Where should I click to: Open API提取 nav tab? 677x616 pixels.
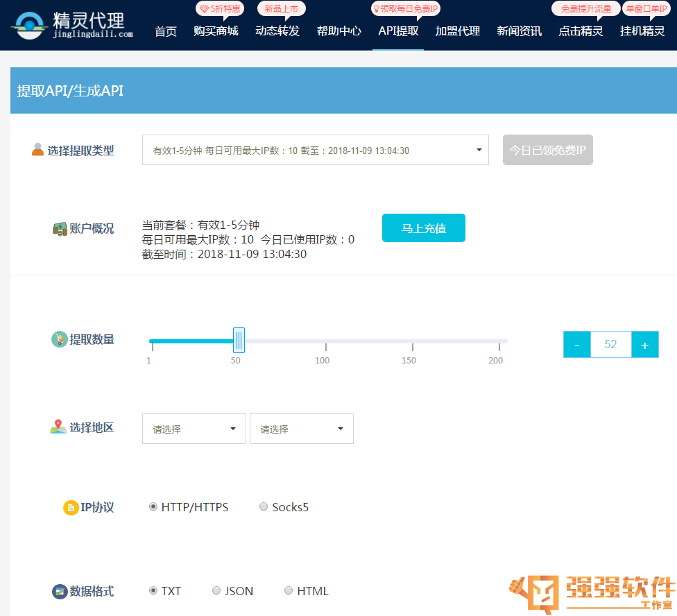[x=398, y=31]
